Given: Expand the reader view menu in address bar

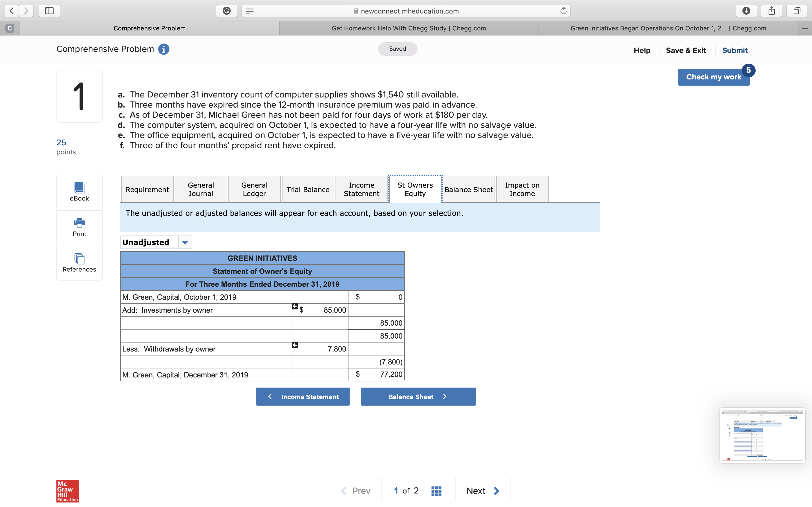Looking at the screenshot, I should pyautogui.click(x=250, y=10).
